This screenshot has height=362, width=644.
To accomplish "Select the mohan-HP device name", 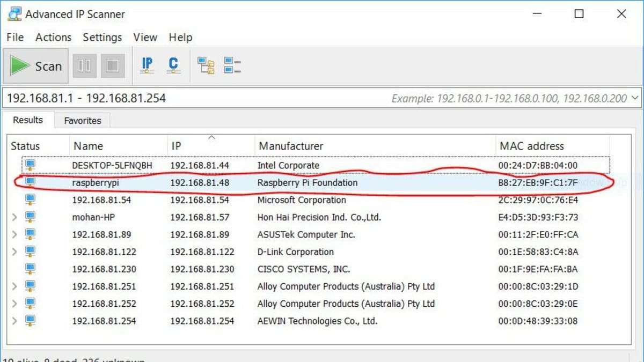I will (x=93, y=217).
